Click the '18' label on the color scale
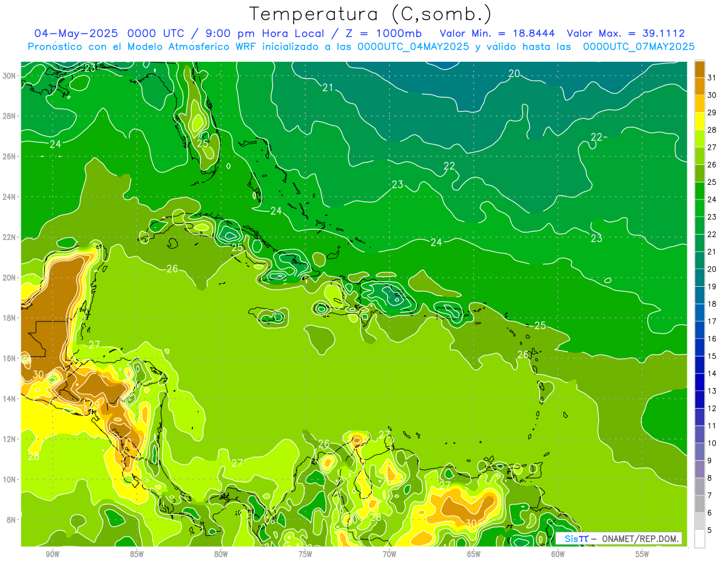Viewport: 728px width, 562px height. (x=712, y=304)
